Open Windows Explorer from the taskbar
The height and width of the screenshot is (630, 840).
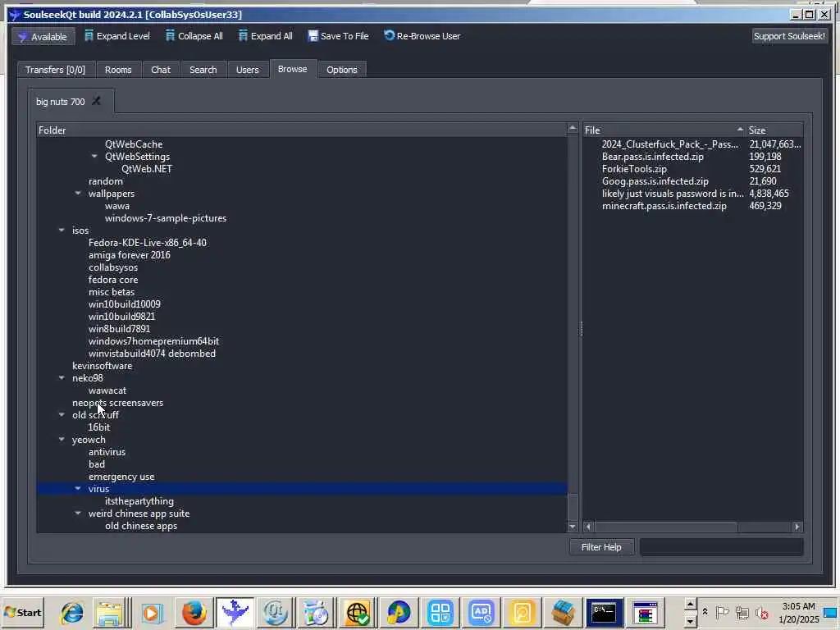[x=111, y=612]
